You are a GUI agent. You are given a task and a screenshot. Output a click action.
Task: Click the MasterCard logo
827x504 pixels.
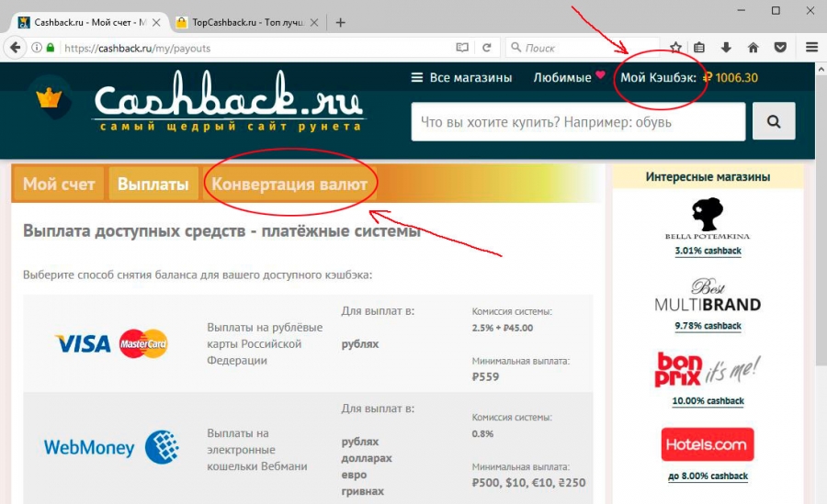pos(143,343)
